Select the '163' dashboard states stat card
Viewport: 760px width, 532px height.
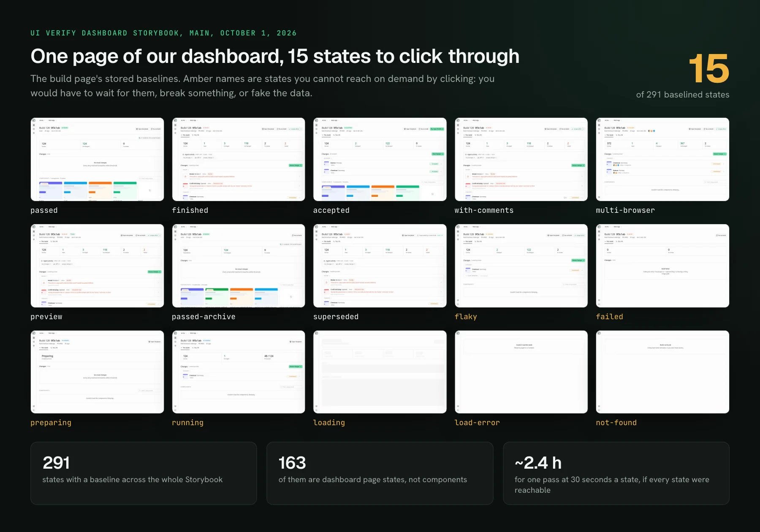pyautogui.click(x=380, y=473)
